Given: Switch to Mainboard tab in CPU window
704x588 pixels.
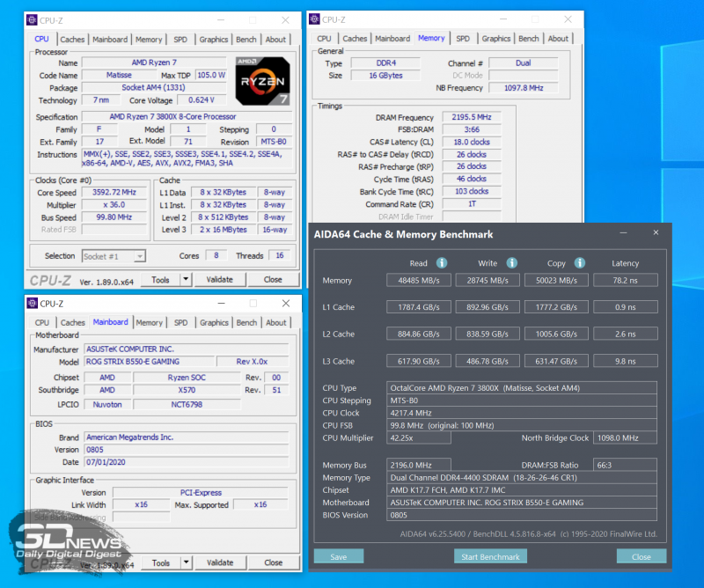Looking at the screenshot, I should (x=110, y=40).
